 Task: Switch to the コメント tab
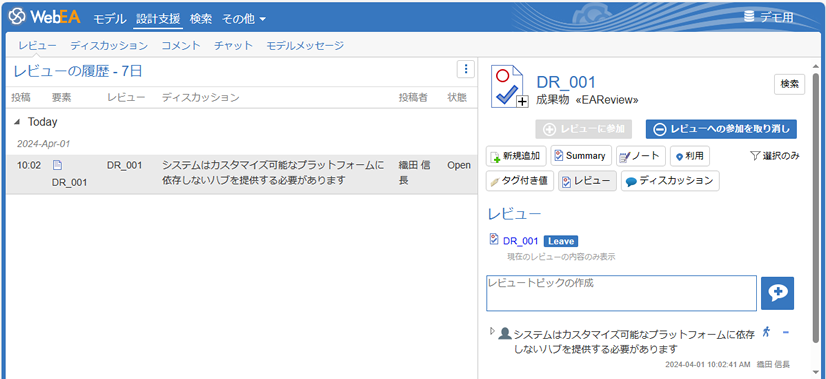coord(181,46)
